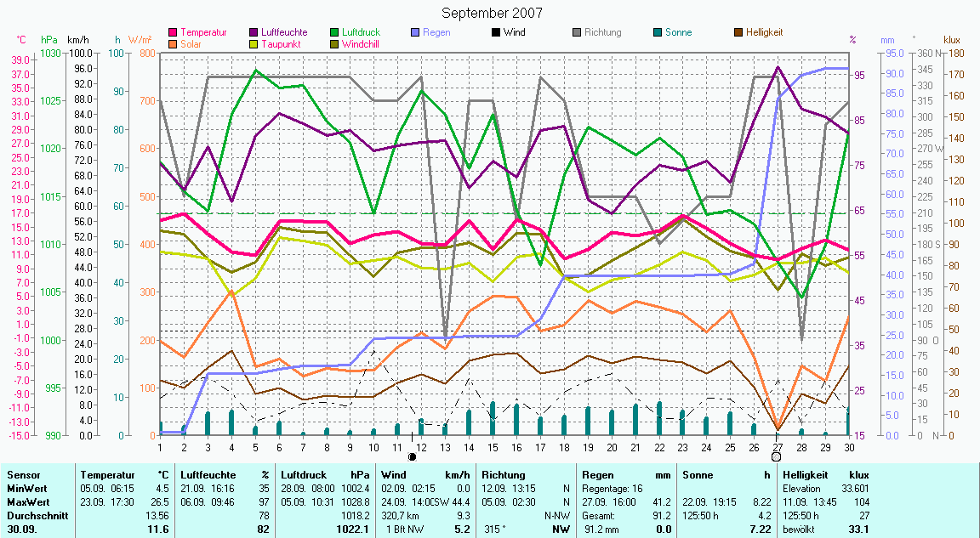This screenshot has width=980, height=538.
Task: Click the full moon icon under day 27
Action: pyautogui.click(x=777, y=456)
